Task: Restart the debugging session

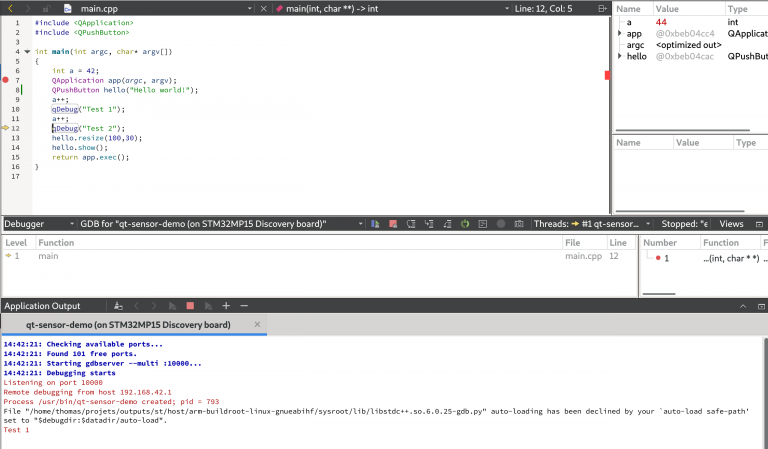Action: tap(465, 224)
